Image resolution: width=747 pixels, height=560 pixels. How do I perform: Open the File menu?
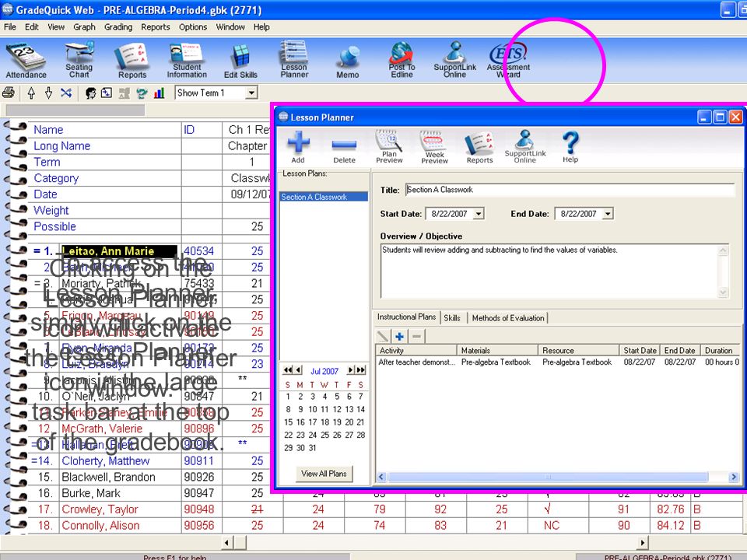click(9, 27)
